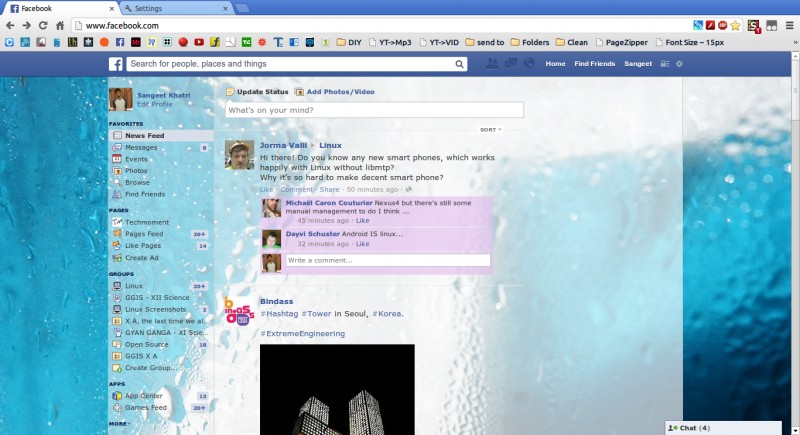Open the PageZipper bookmark
The image size is (800, 435).
click(x=621, y=42)
